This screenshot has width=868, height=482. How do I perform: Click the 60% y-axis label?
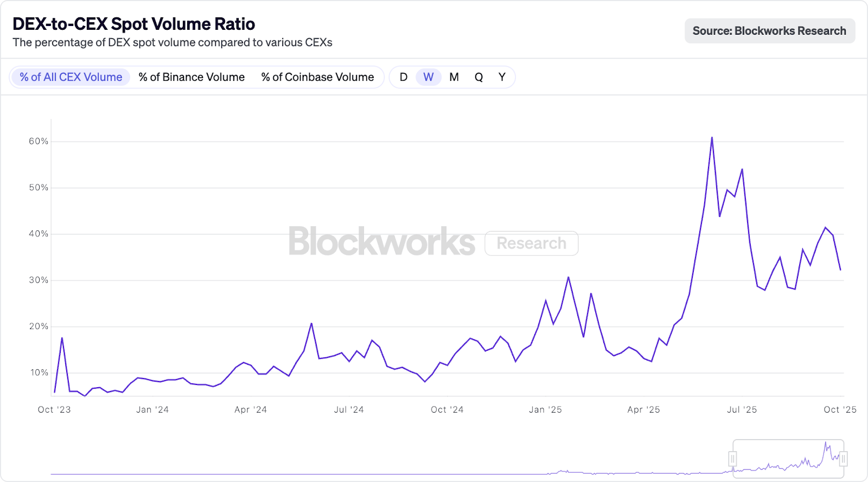(39, 142)
